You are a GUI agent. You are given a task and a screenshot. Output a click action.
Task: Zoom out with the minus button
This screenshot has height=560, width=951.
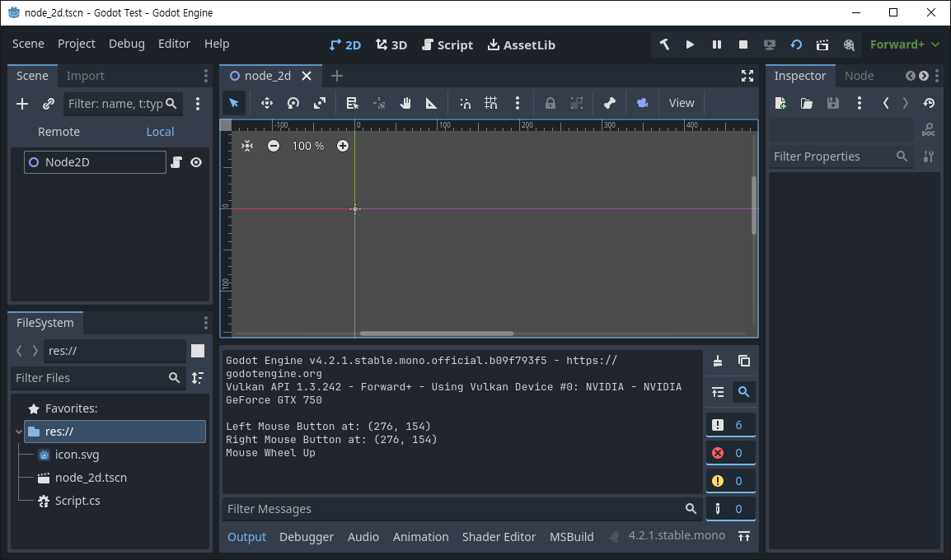pos(274,146)
